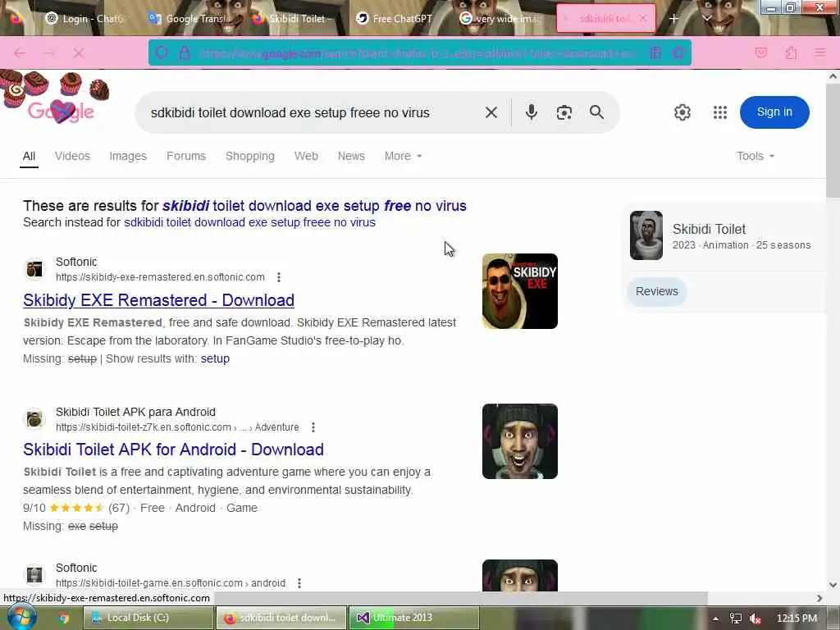Image resolution: width=840 pixels, height=630 pixels.
Task: Select the All results tab
Action: click(x=29, y=156)
